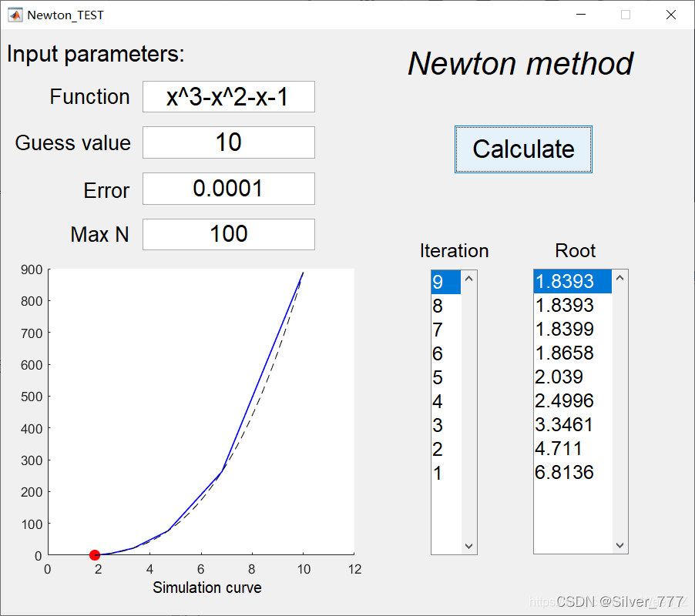
Task: Click Iteration list scroll up arrow
Action: click(469, 279)
